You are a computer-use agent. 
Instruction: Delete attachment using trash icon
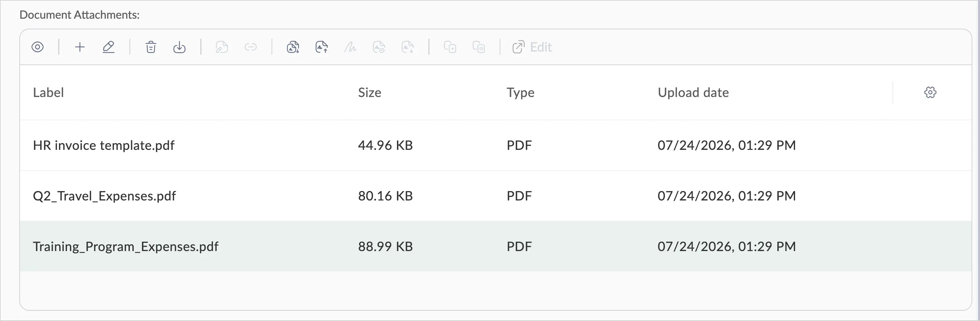click(x=151, y=47)
